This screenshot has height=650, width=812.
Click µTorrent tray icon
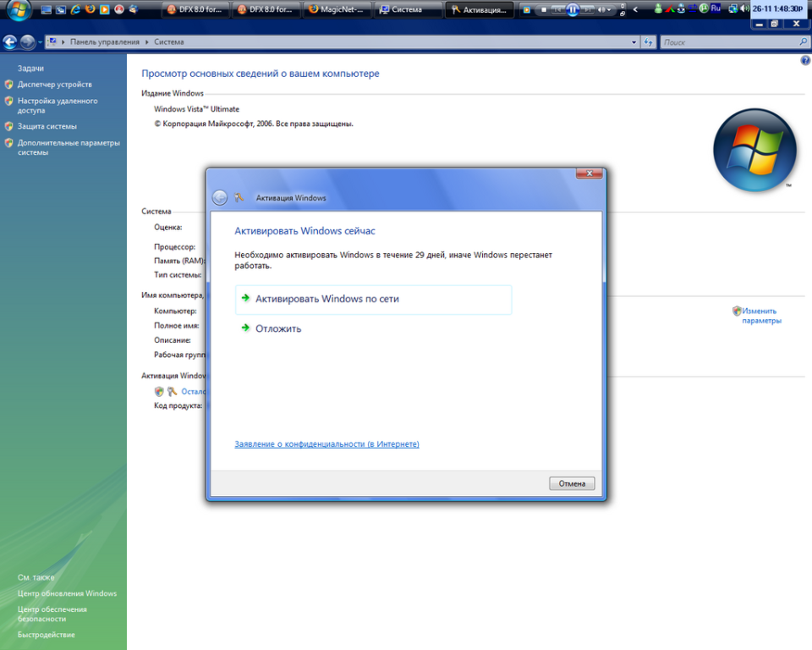point(704,8)
